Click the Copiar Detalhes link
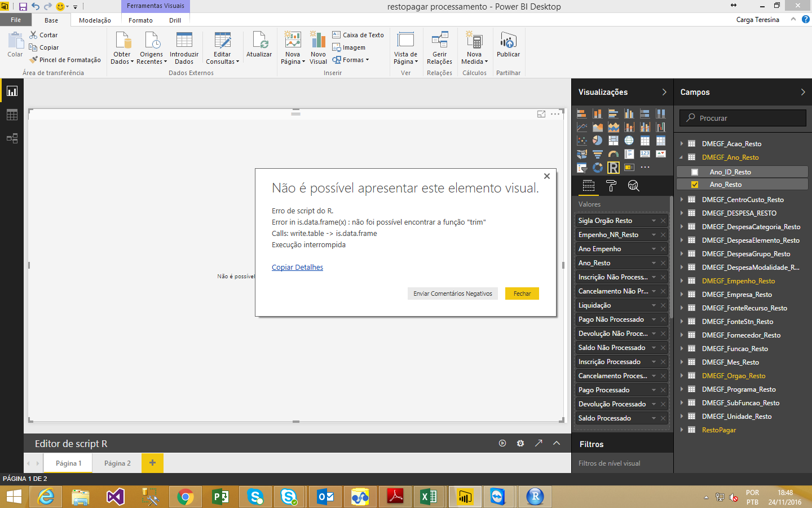The height and width of the screenshot is (508, 812). point(297,268)
